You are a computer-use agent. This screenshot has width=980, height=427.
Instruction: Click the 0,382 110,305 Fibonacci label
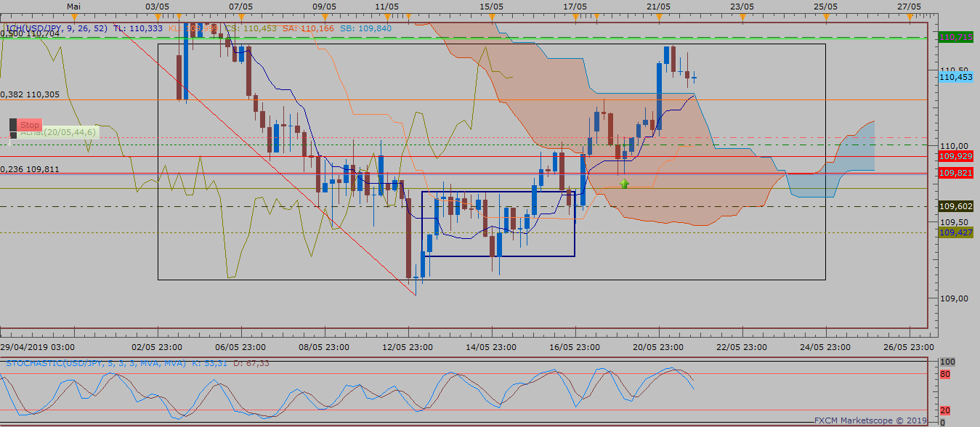30,94
